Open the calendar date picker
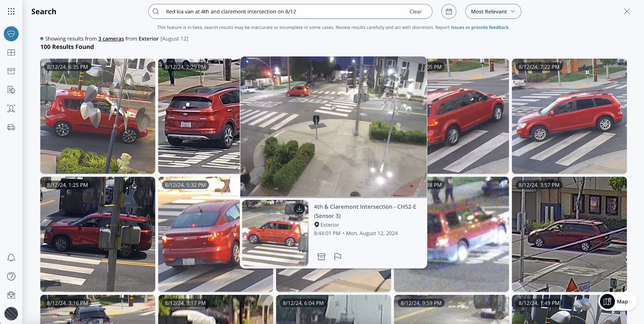 coord(448,12)
